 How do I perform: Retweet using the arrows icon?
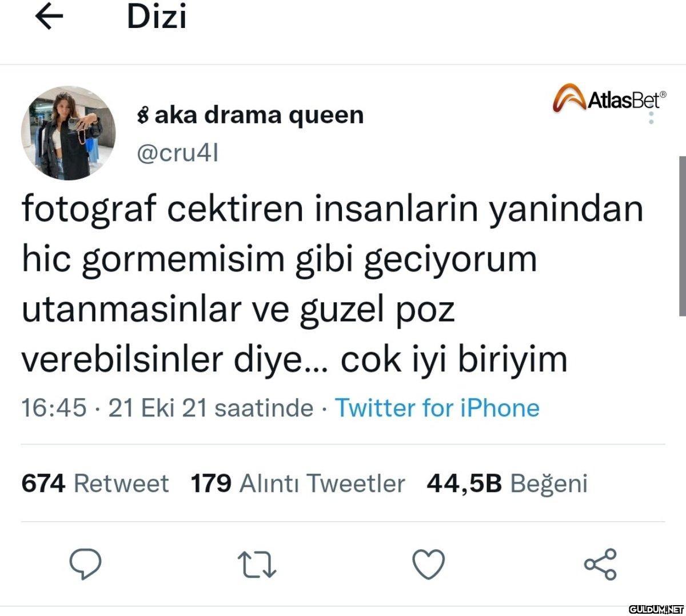pos(257,565)
